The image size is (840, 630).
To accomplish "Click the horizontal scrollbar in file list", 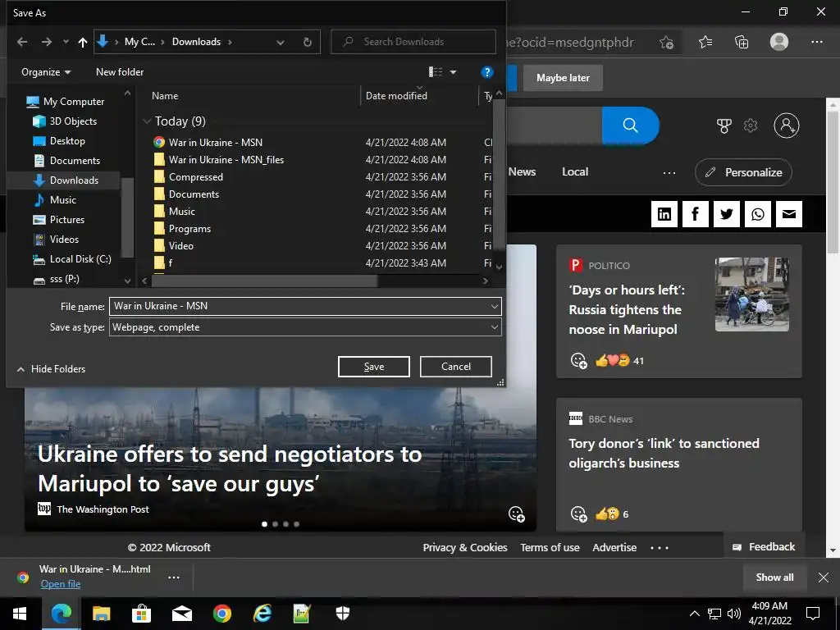I will 263,281.
